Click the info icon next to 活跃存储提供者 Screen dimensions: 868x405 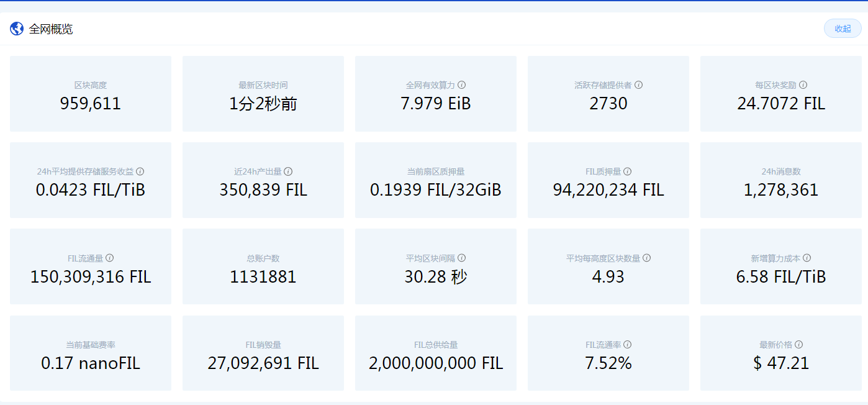point(638,85)
